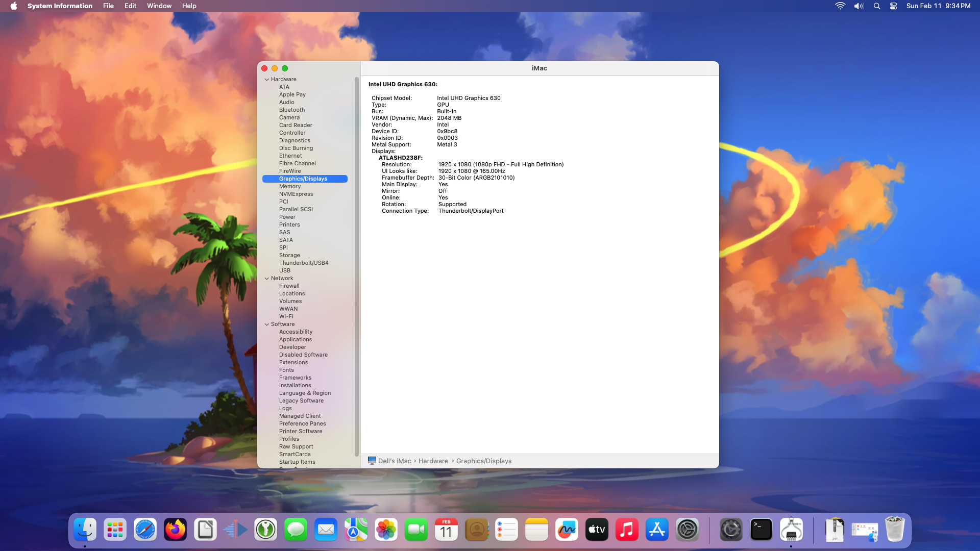Open App Store in dock
This screenshot has height=551, width=980.
[657, 530]
